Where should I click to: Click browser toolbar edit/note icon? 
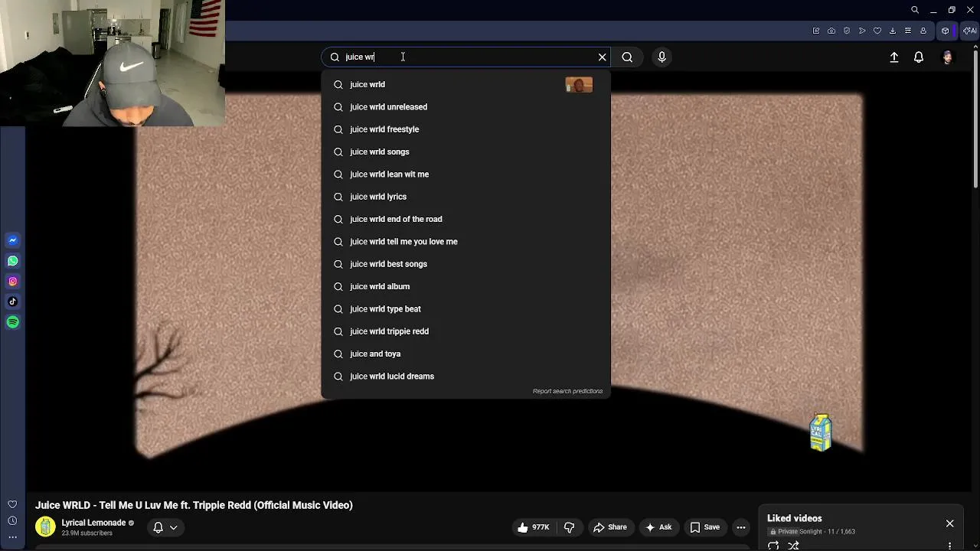click(816, 31)
